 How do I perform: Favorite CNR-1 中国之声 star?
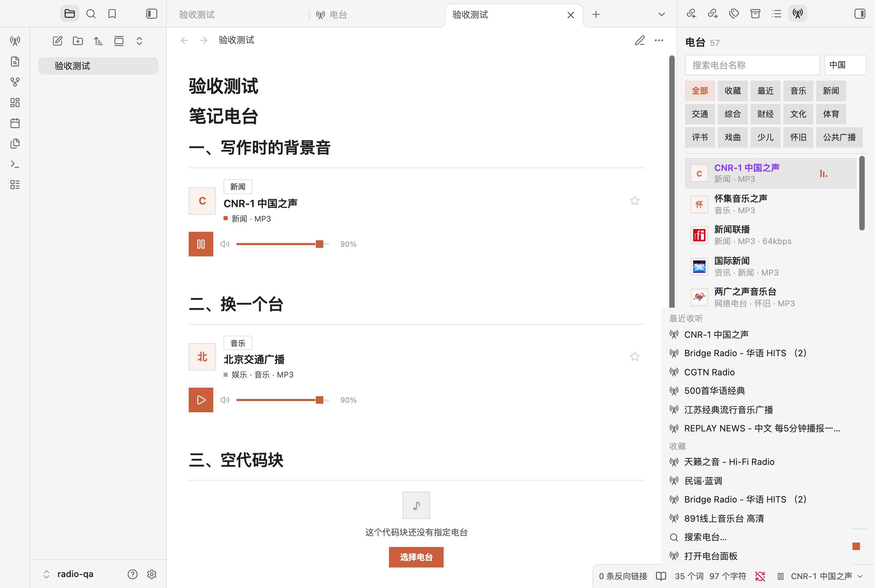pyautogui.click(x=634, y=201)
